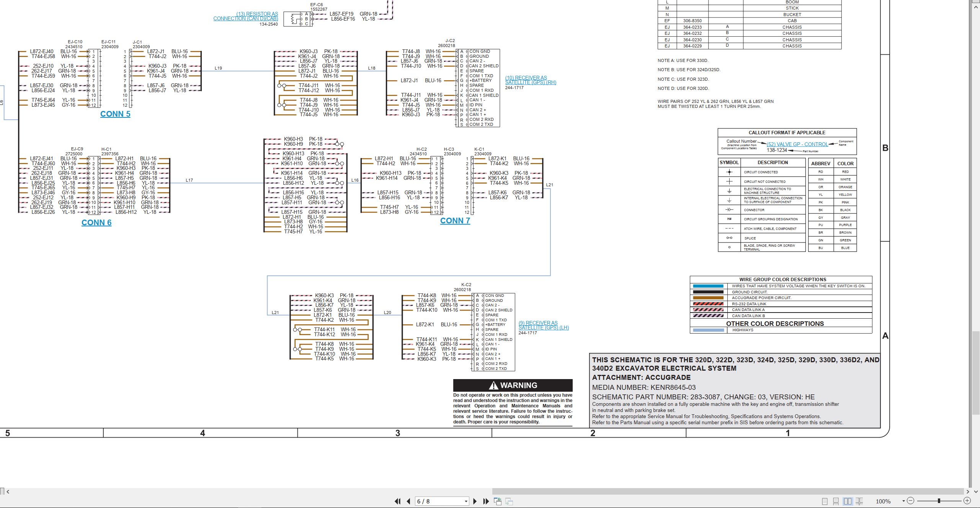Click the ATTACHMENT: ACCUGRADE text
Image resolution: width=980 pixels, height=508 pixels.
click(642, 378)
